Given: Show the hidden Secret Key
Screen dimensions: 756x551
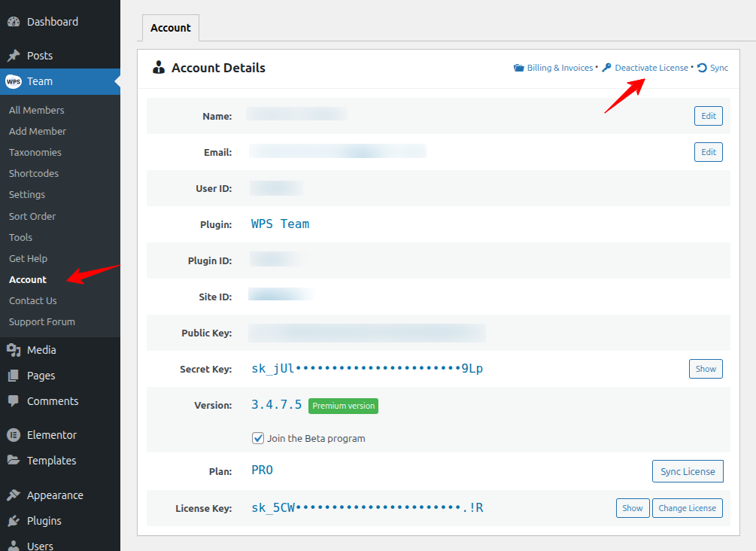Looking at the screenshot, I should pos(706,369).
